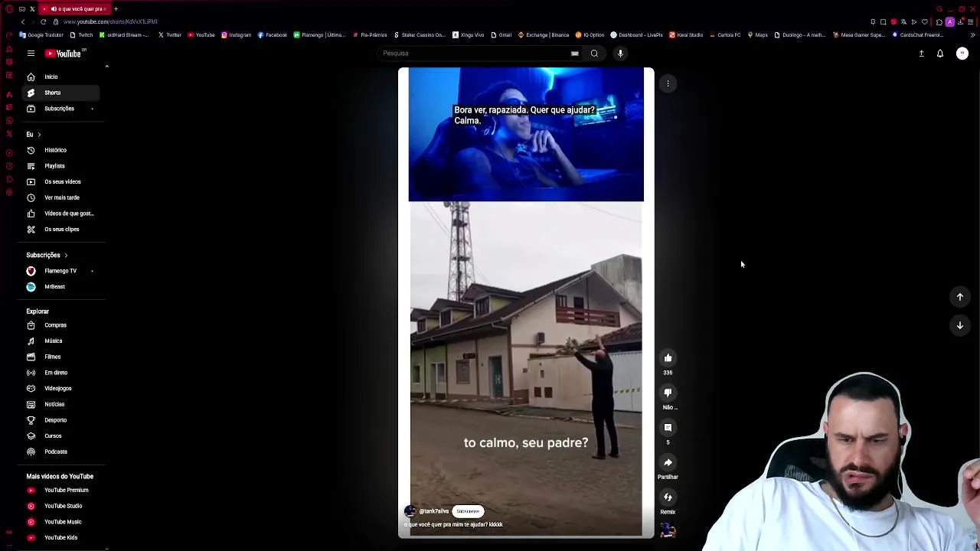Open Histórico from sidebar
Image resolution: width=980 pixels, height=551 pixels.
click(x=61, y=150)
